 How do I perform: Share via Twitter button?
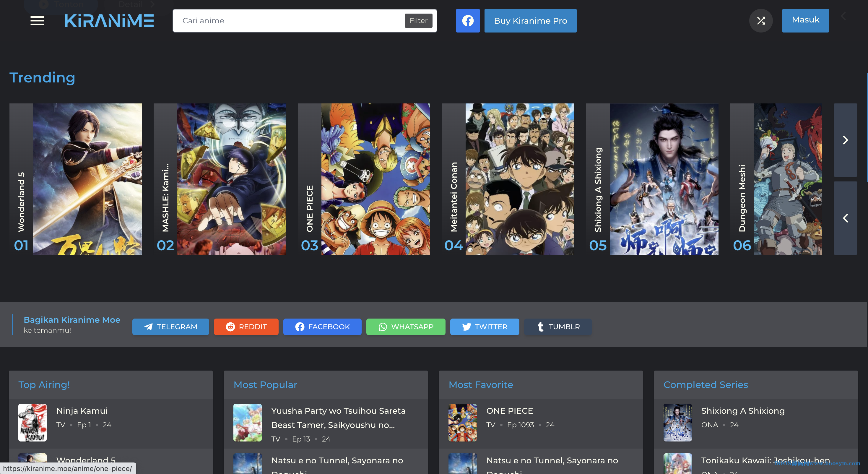click(485, 327)
